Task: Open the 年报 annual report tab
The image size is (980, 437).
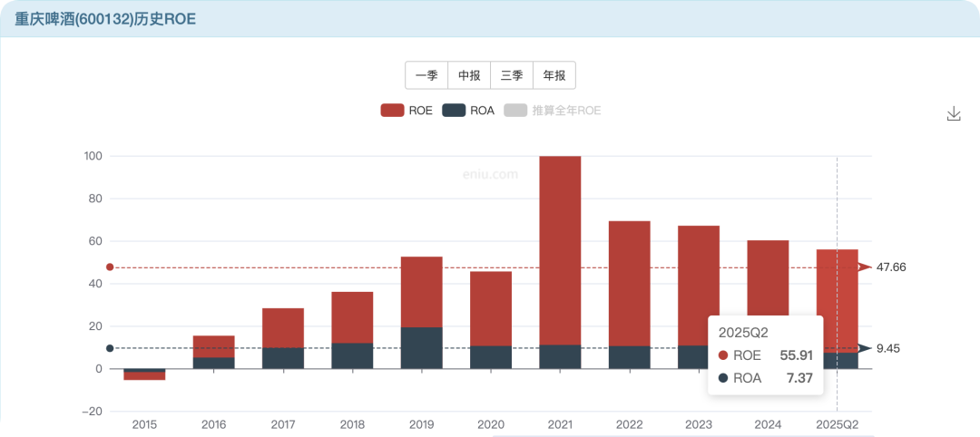Action: pos(554,75)
